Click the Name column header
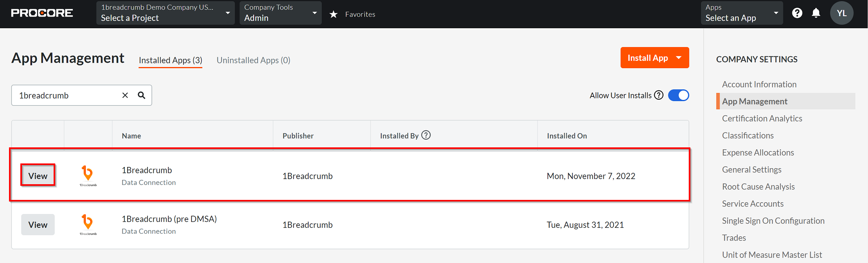The height and width of the screenshot is (263, 868). [x=131, y=136]
